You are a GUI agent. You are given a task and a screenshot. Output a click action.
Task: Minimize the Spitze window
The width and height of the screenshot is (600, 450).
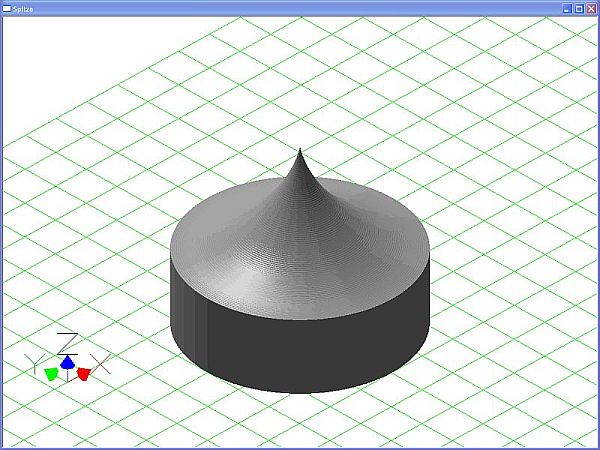click(566, 8)
